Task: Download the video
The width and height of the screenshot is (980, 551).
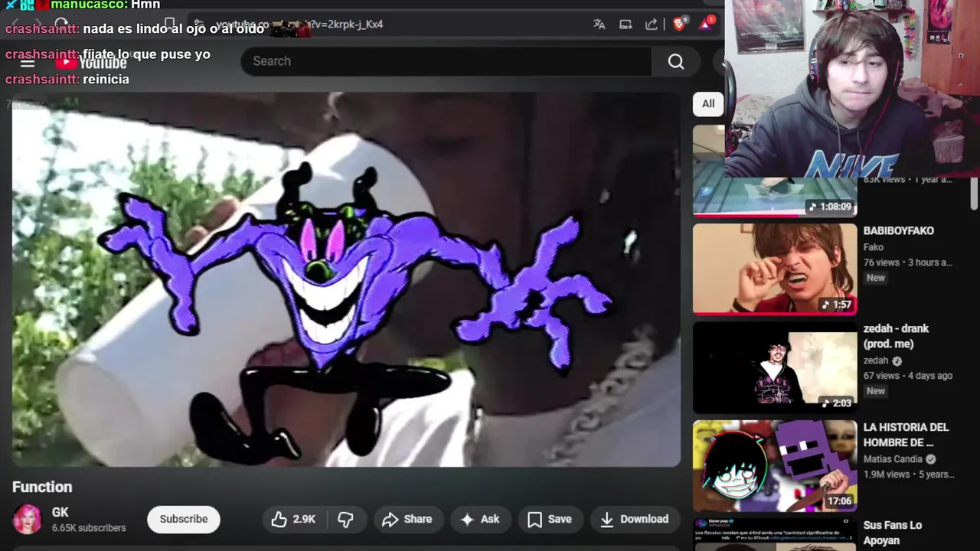Action: tap(635, 520)
